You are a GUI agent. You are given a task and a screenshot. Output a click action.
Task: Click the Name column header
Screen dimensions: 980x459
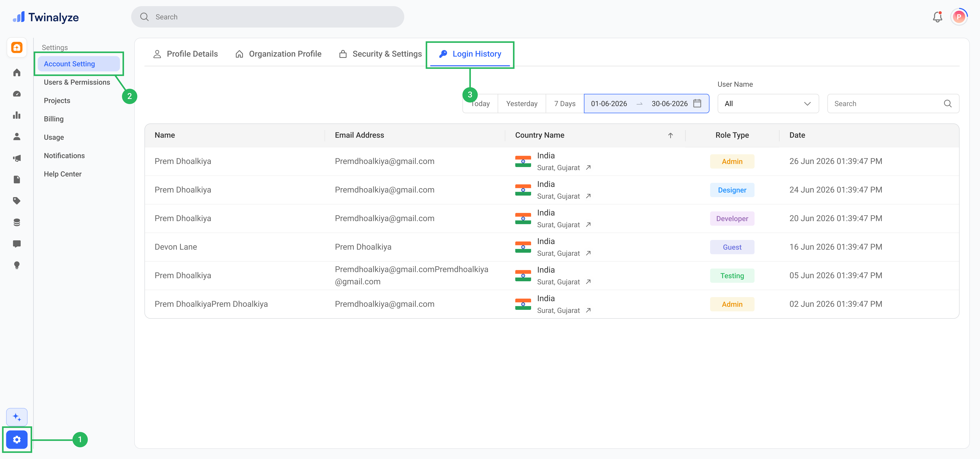coord(165,135)
